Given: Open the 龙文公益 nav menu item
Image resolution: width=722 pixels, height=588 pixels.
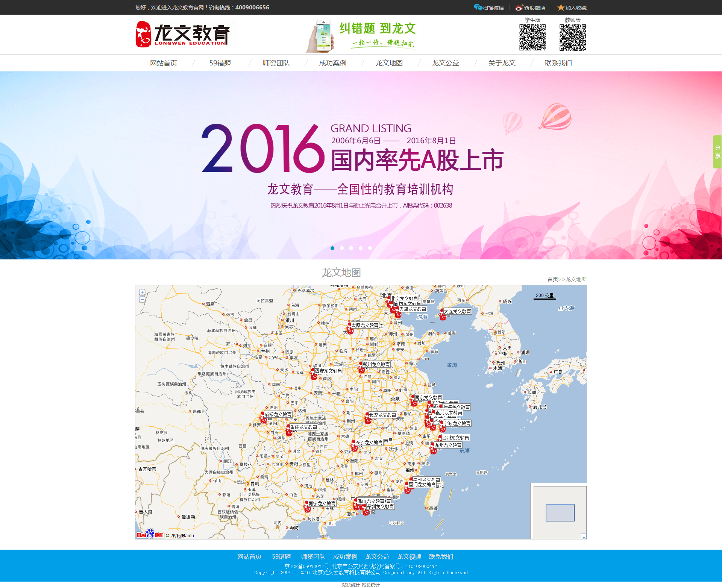Looking at the screenshot, I should tap(446, 63).
